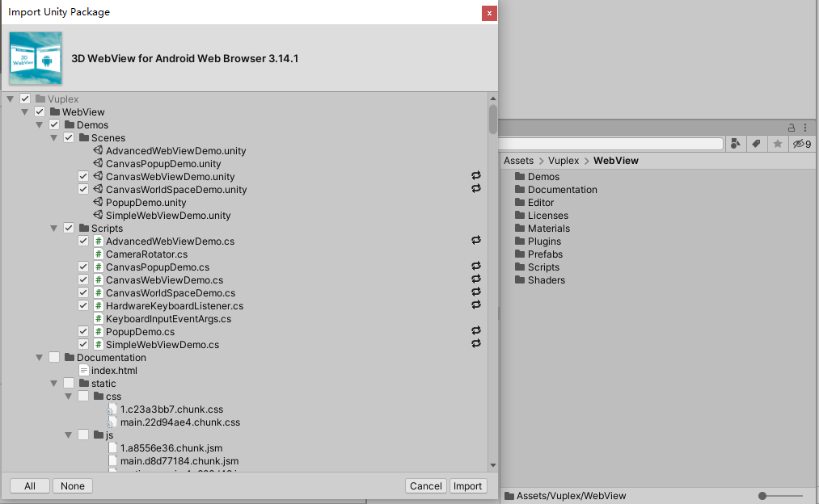Viewport: 819px width, 504px height.
Task: Click the changed-file icon for SimpleWebViewDemo.cs
Action: (x=476, y=344)
